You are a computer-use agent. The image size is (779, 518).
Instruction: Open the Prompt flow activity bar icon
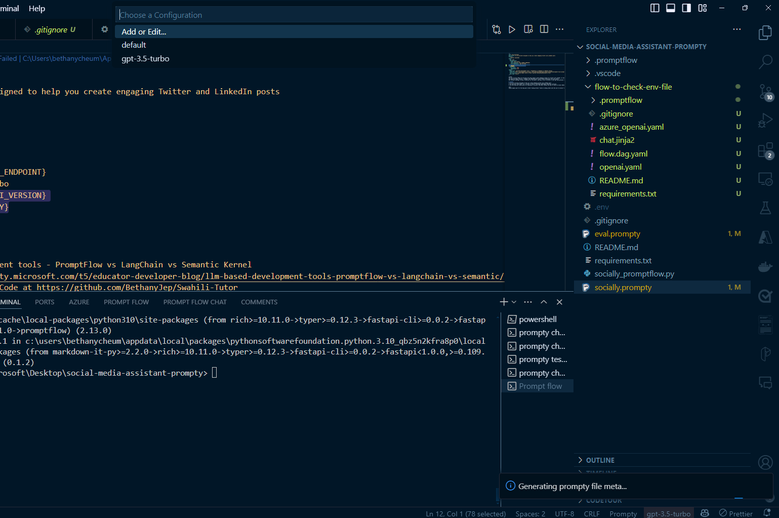765,354
